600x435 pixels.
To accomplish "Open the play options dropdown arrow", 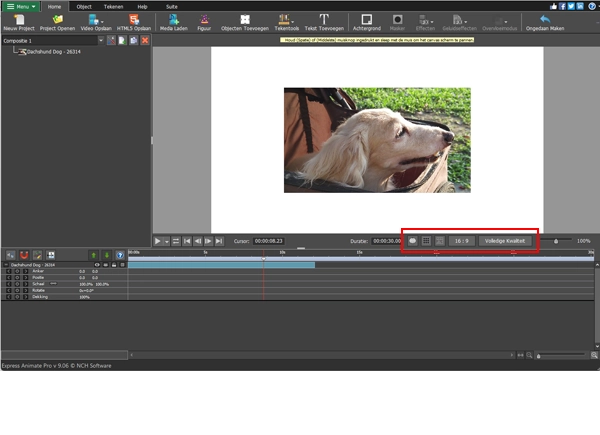I will coord(166,241).
